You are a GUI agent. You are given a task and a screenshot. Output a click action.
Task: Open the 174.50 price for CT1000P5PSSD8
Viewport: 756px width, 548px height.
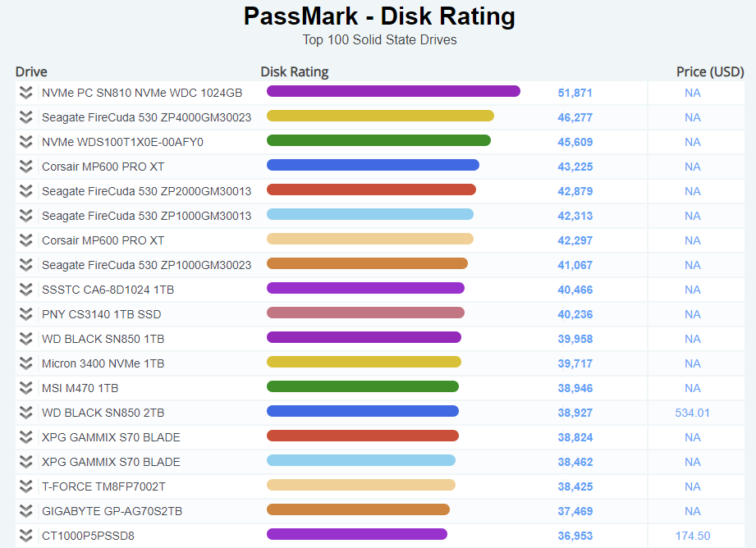[x=692, y=536]
